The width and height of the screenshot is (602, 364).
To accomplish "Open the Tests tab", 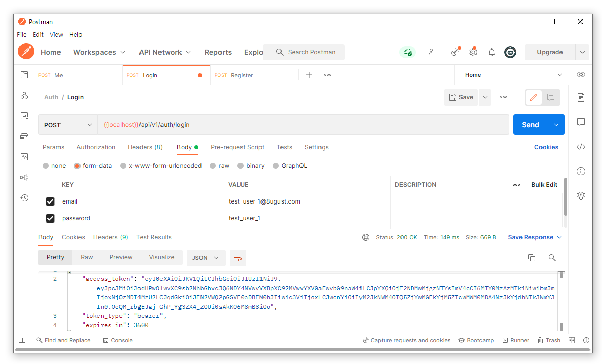I will (x=285, y=147).
